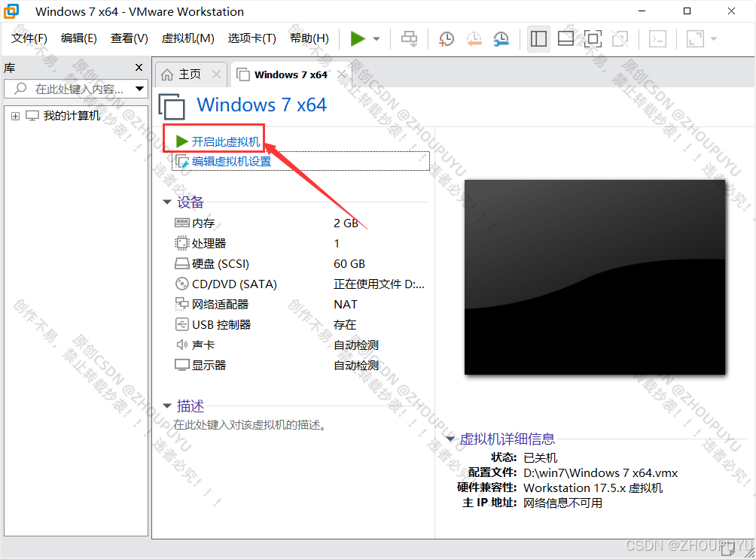Select 我的计算机 in the library
This screenshot has height=559, width=756.
[x=72, y=116]
